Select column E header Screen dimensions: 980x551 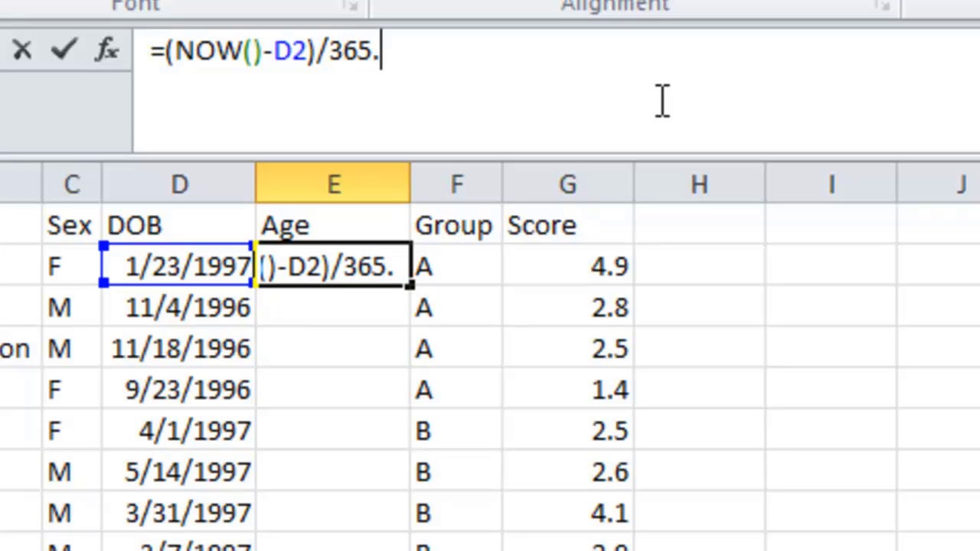333,184
